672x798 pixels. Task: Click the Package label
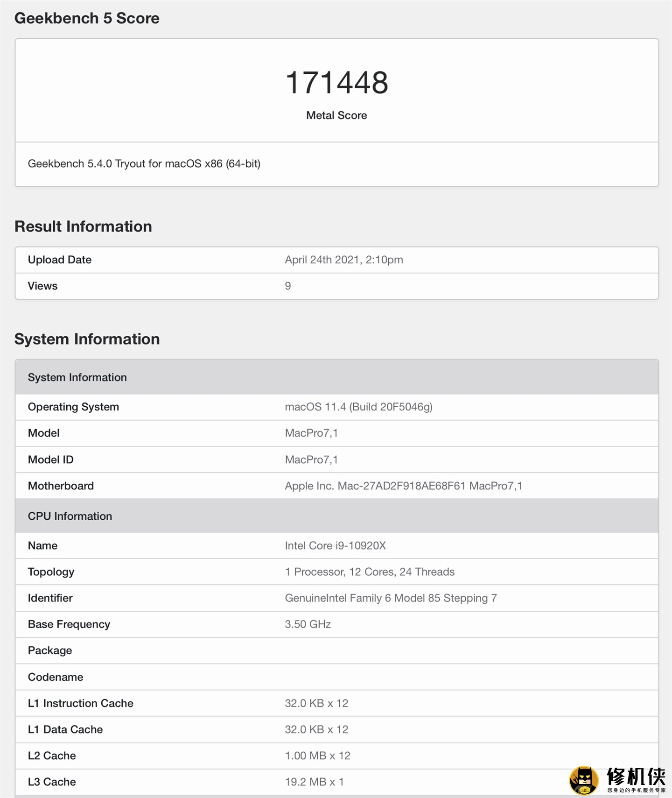50,650
